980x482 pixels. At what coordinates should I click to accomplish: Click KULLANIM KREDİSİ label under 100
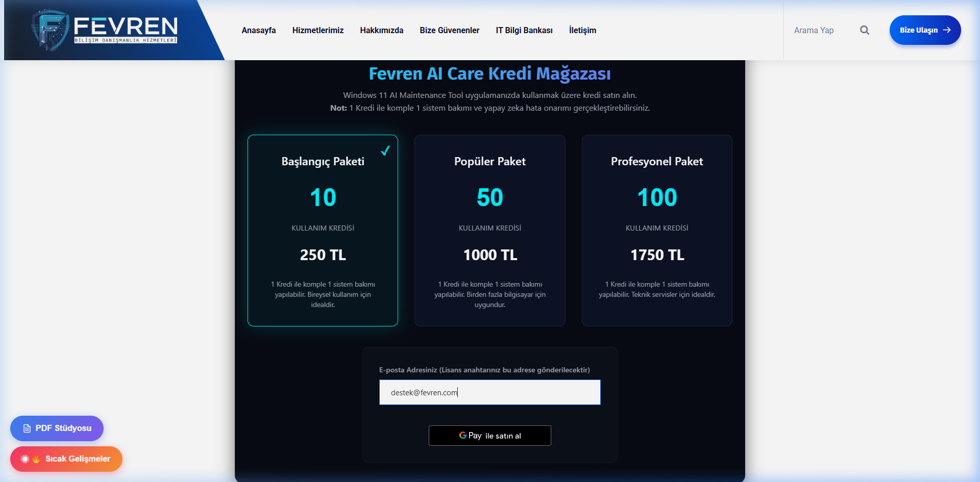pyautogui.click(x=657, y=228)
